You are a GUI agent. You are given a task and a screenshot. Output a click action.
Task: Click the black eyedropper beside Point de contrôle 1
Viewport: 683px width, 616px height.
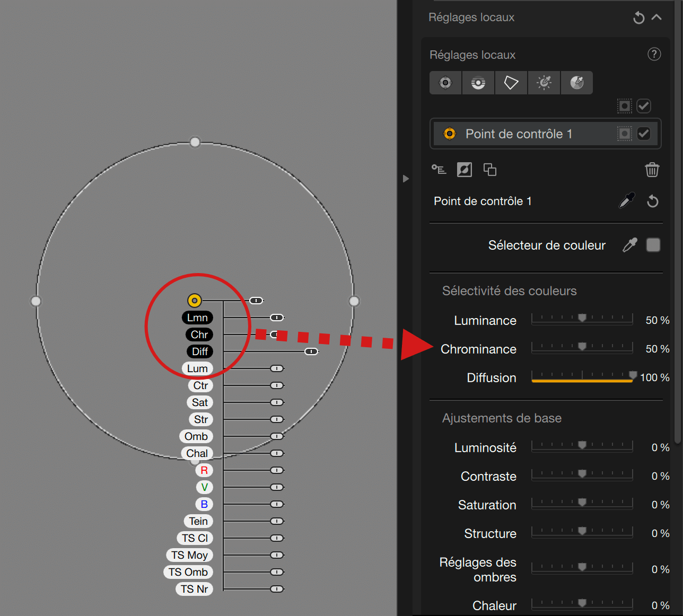(627, 201)
